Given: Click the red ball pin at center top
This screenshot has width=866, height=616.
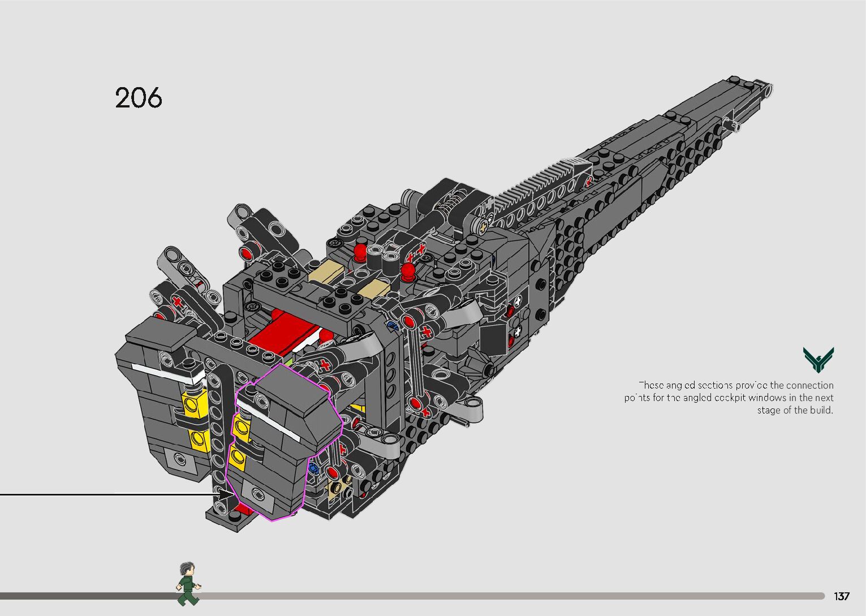Looking at the screenshot, I should (408, 272).
